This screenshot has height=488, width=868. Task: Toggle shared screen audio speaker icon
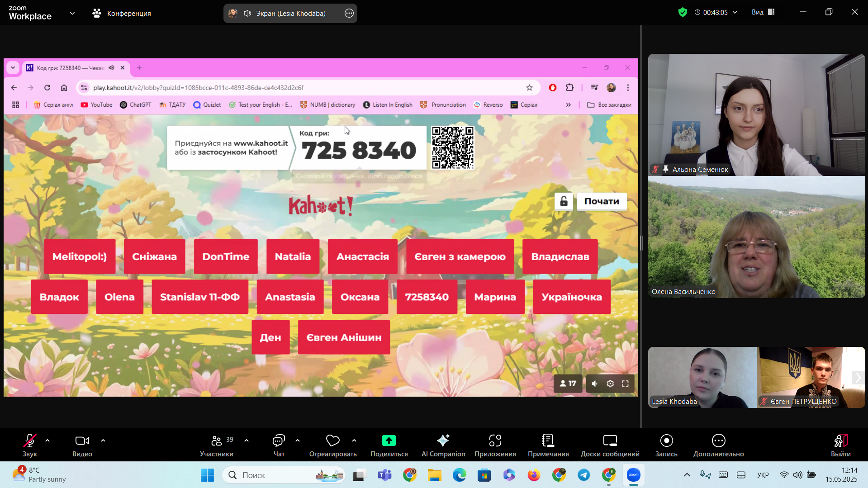(x=247, y=13)
